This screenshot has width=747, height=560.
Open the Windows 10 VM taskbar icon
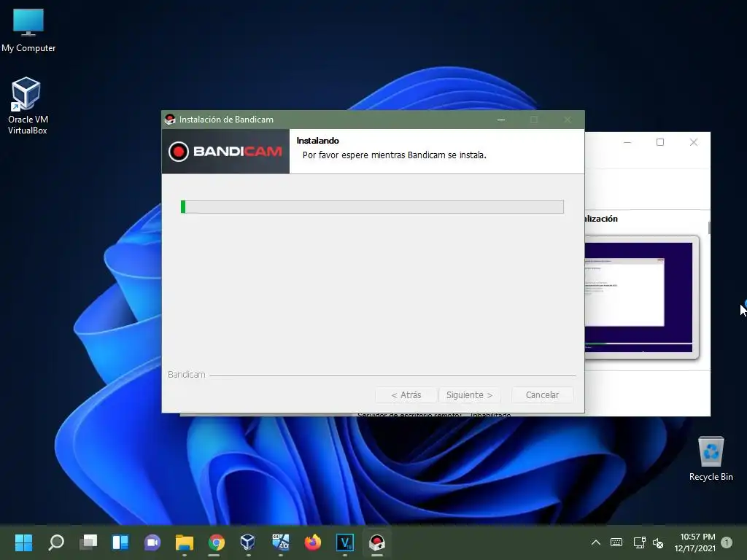[281, 542]
